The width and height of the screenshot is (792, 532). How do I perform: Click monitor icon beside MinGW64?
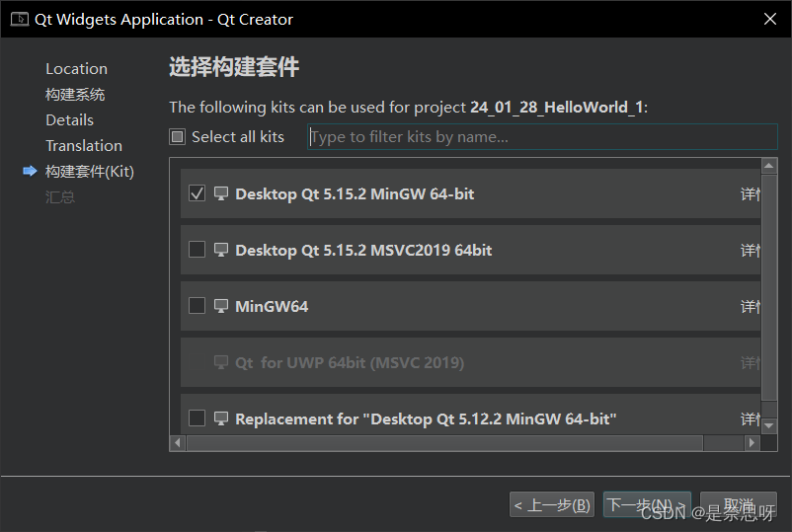(221, 306)
